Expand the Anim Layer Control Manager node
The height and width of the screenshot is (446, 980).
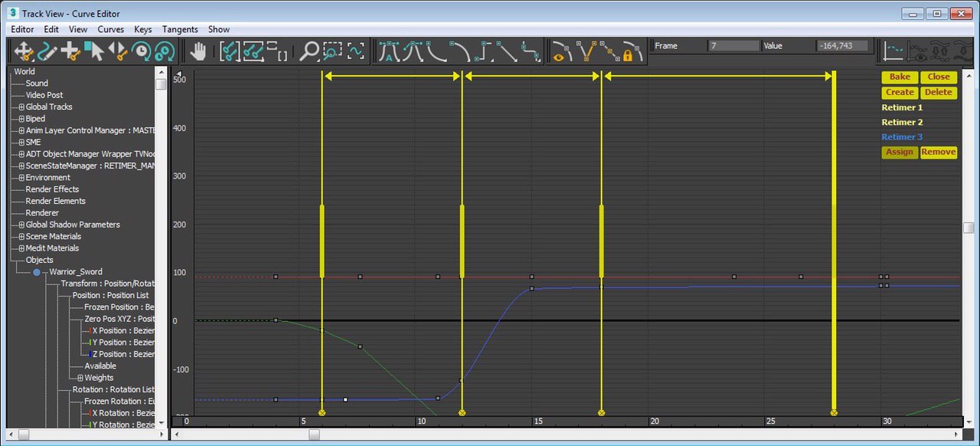click(21, 130)
